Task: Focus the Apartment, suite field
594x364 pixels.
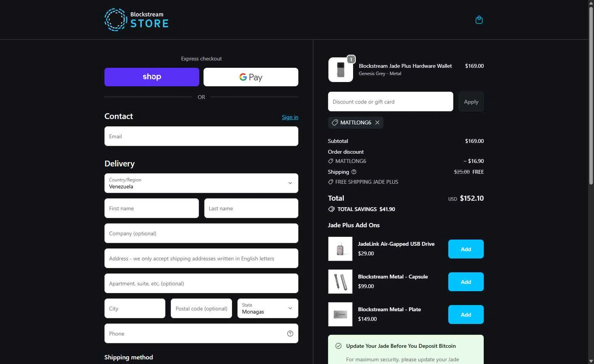Action: [x=201, y=283]
